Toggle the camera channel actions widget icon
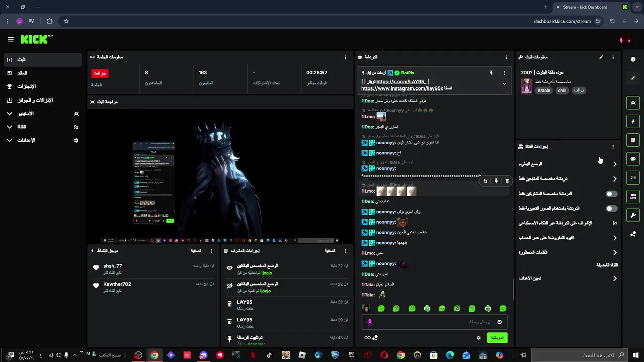The width and height of the screenshot is (644, 362). pos(633,196)
